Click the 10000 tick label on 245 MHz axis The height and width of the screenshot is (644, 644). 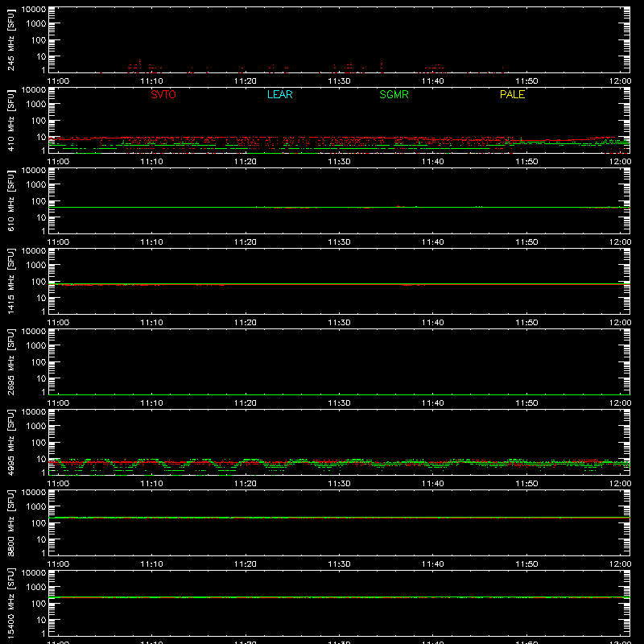point(34,10)
